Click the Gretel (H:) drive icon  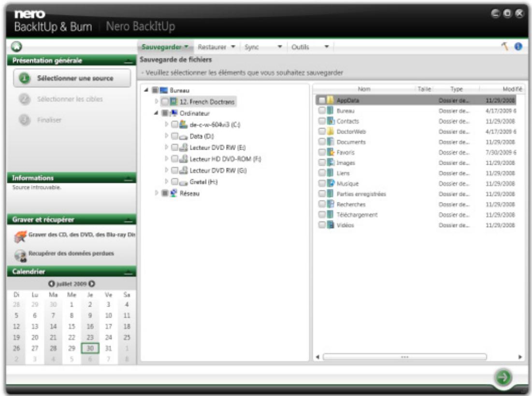tap(184, 182)
